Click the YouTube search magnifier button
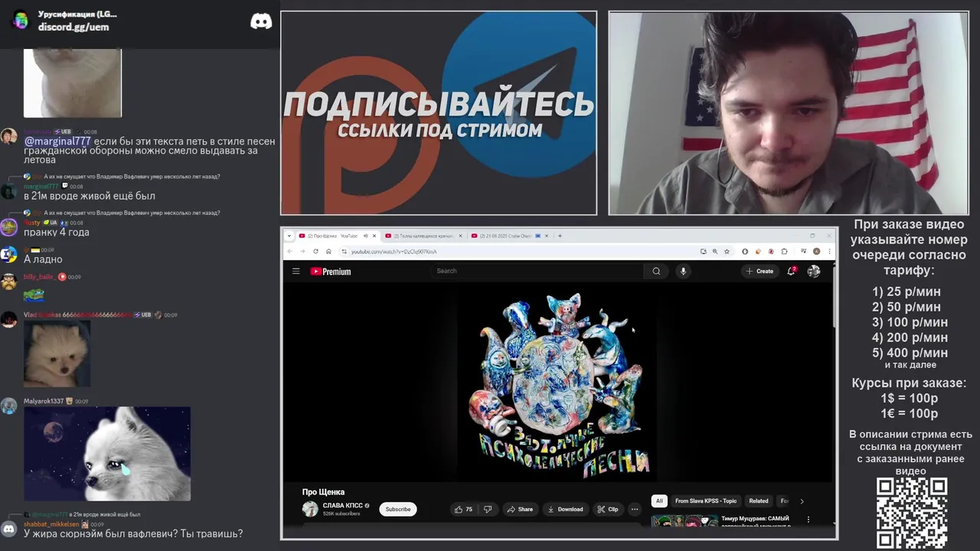Viewport: 980px width, 551px height. pyautogui.click(x=656, y=271)
